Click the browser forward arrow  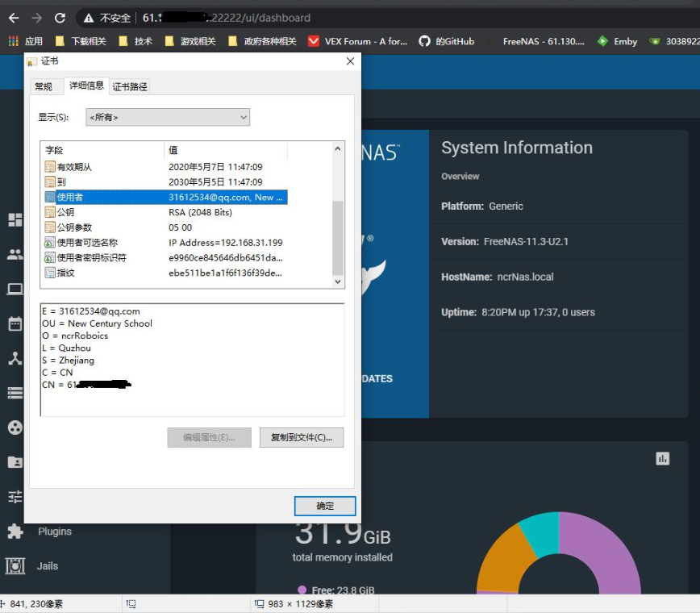[x=36, y=18]
